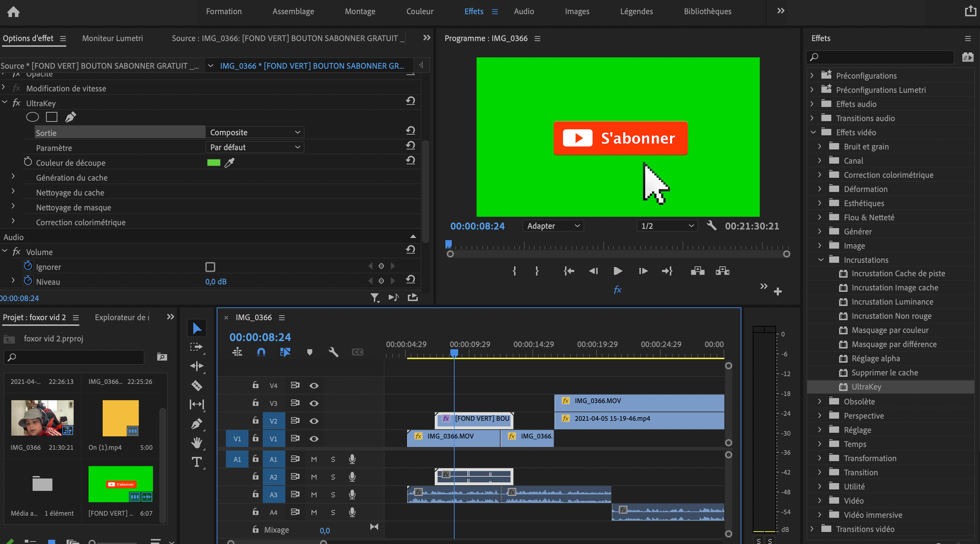Select the Pen tool in the timeline toolbar
This screenshot has width=980, height=544.
click(197, 423)
